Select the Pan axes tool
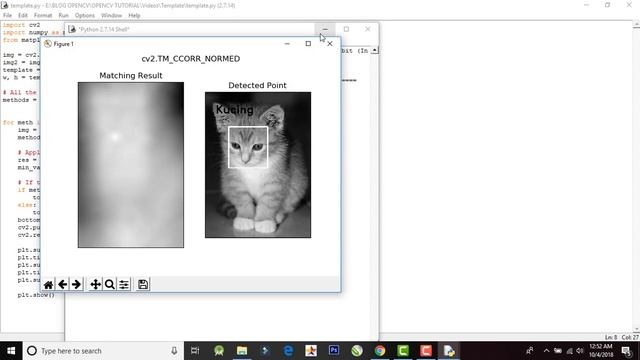Image resolution: width=640 pixels, height=360 pixels. (96, 284)
